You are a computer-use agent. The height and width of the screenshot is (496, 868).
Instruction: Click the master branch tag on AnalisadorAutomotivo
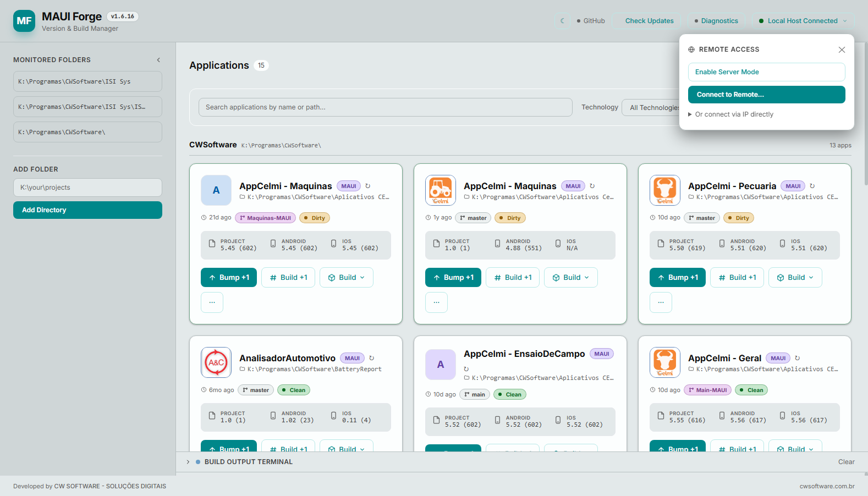[x=256, y=390]
